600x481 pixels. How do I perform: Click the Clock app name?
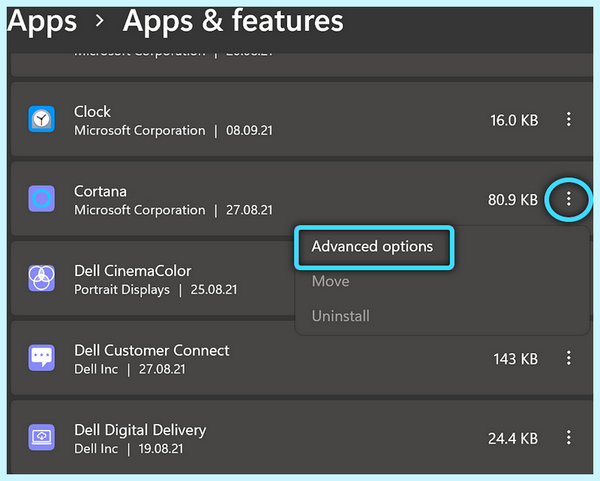coord(92,112)
